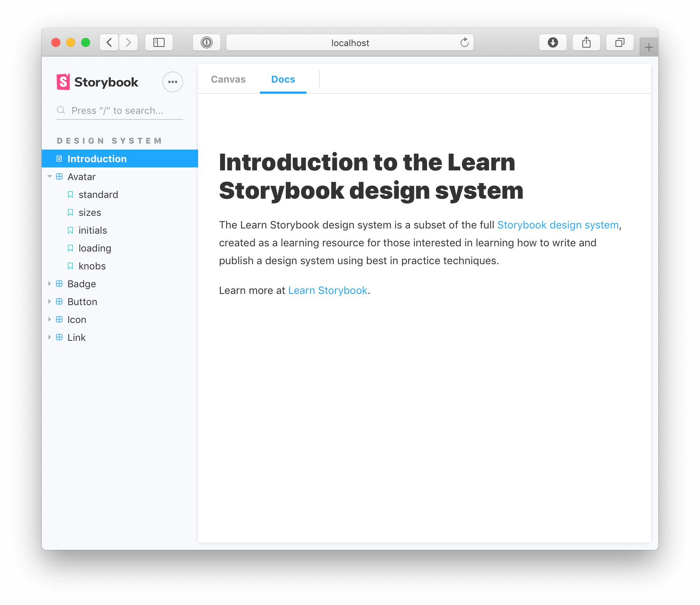The image size is (700, 605).
Task: Click the Storybook brand title text
Action: point(106,82)
